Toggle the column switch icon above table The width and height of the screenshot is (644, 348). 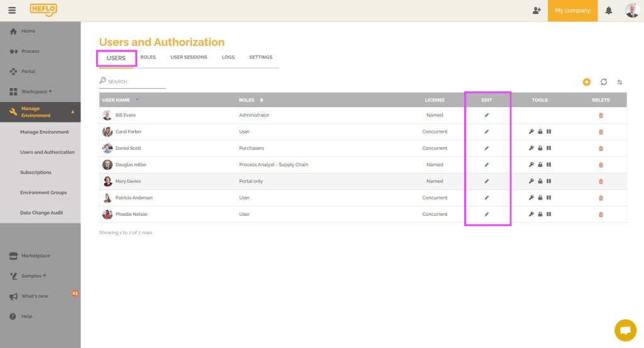coord(619,82)
